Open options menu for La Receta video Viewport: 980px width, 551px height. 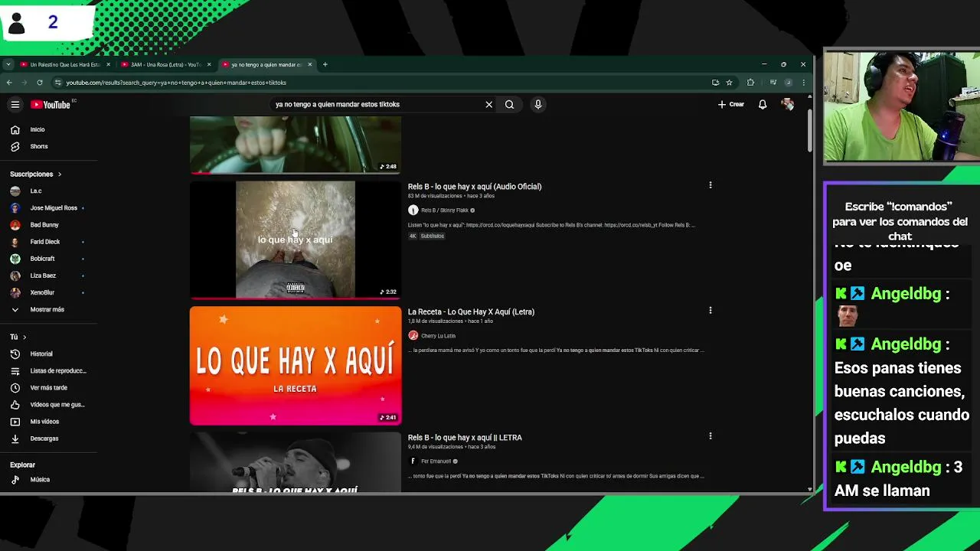pos(710,311)
